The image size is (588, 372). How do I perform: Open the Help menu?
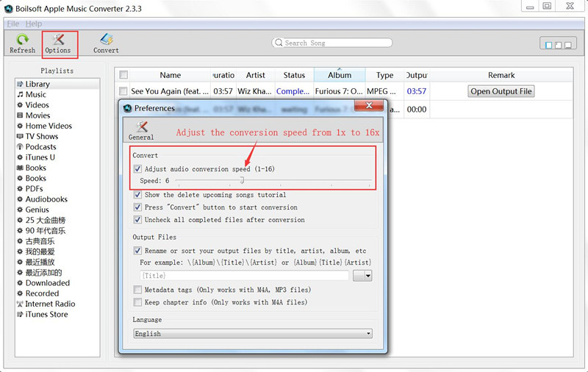coord(34,24)
